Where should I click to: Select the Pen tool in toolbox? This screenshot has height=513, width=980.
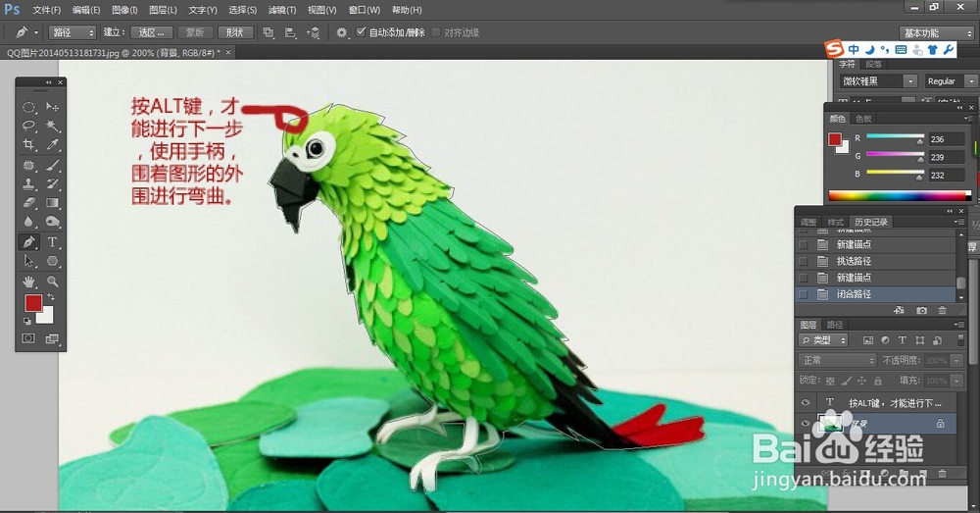point(28,242)
